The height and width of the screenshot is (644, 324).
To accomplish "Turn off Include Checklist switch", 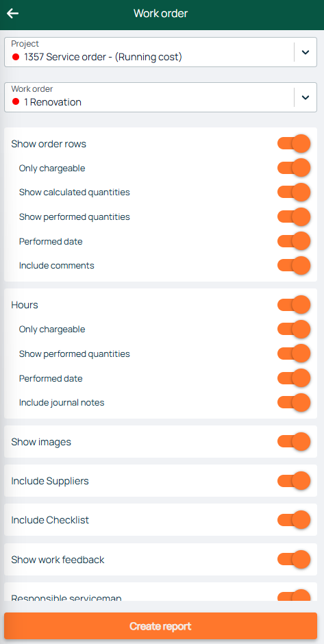I will tap(294, 520).
